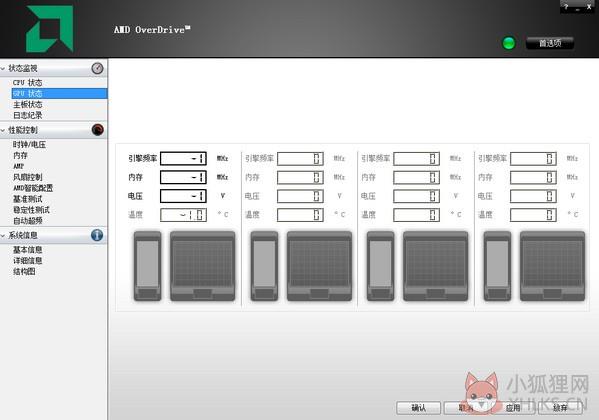Click the first GPU's 引擎频率 field

(183, 158)
